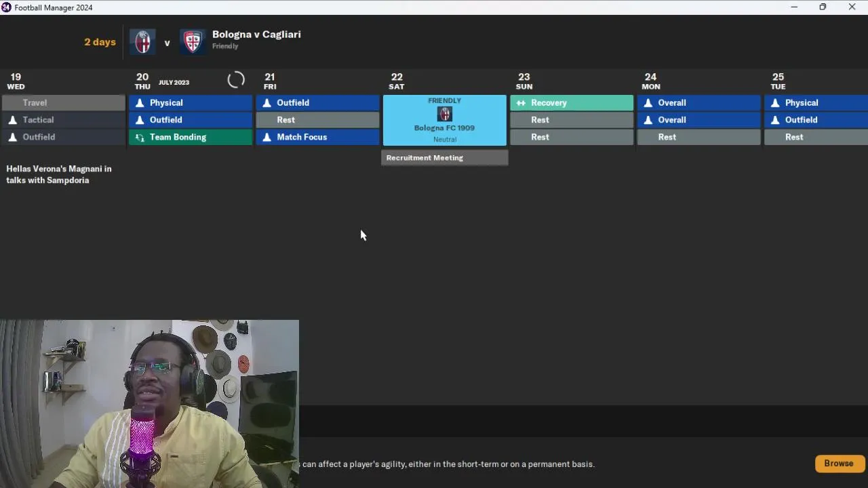This screenshot has height=488, width=868.
Task: Select Monday 24 second Overall session
Action: coord(698,120)
